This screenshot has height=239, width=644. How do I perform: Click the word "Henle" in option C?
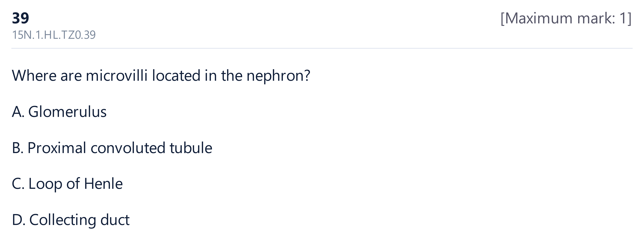tap(103, 184)
